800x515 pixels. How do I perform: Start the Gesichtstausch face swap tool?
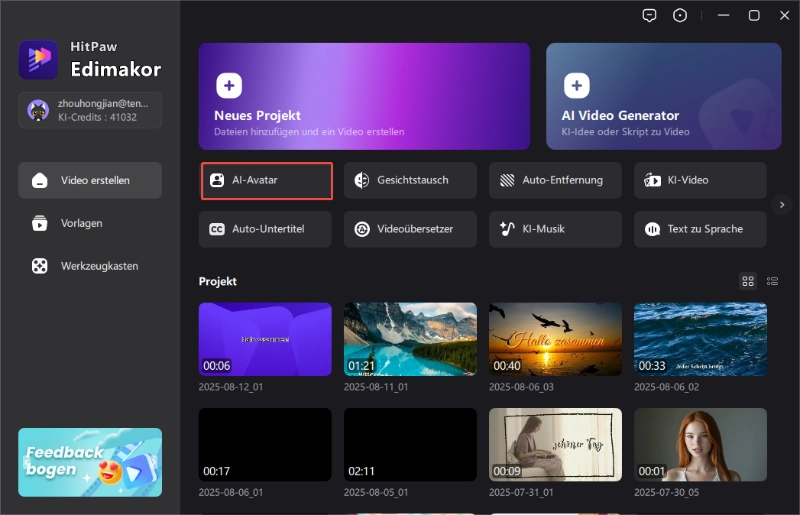click(410, 180)
